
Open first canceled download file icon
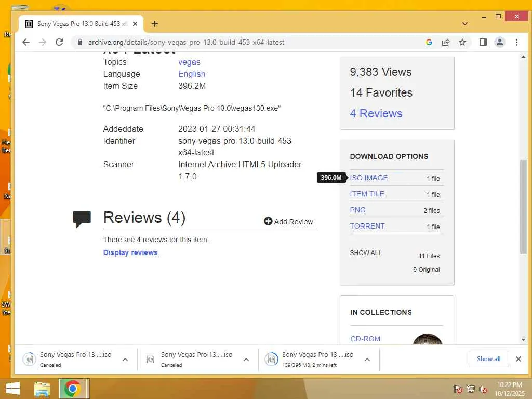click(x=29, y=359)
